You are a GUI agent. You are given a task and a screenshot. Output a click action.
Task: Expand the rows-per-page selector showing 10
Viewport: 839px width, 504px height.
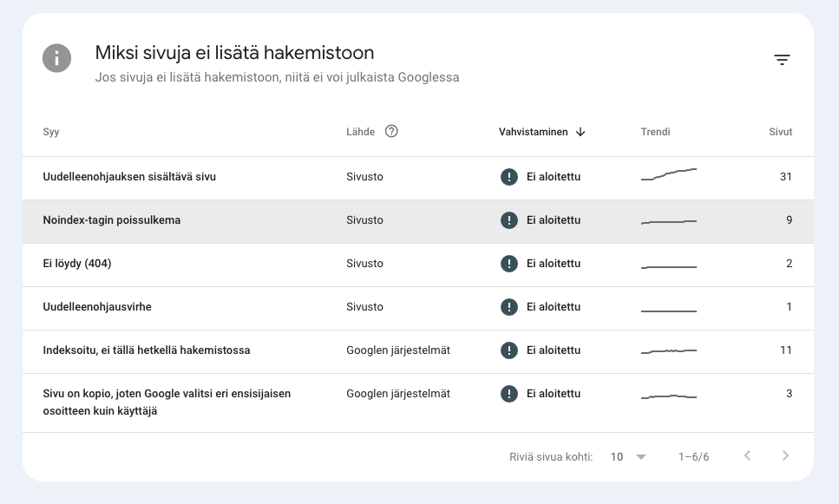tap(626, 455)
